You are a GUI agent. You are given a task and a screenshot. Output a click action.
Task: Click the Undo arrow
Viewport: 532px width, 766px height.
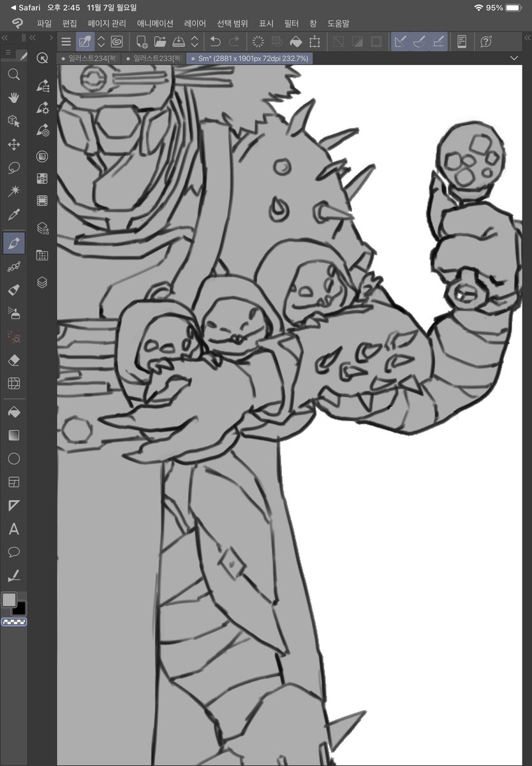click(215, 42)
